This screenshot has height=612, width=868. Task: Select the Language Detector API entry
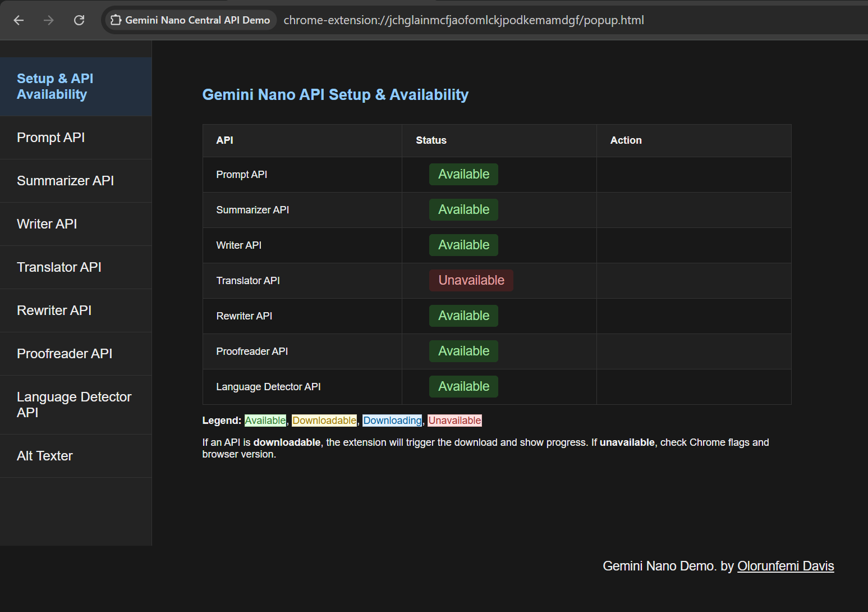point(74,404)
